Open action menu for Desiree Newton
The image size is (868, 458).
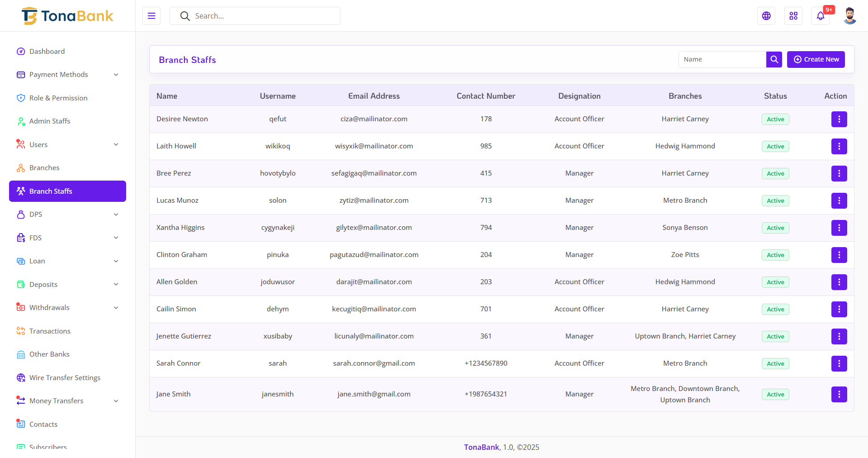click(839, 119)
